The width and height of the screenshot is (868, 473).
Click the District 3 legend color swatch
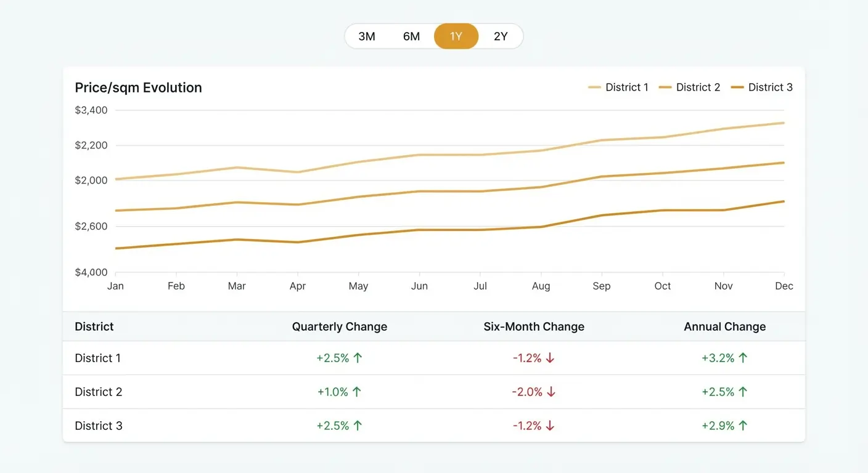click(x=737, y=87)
